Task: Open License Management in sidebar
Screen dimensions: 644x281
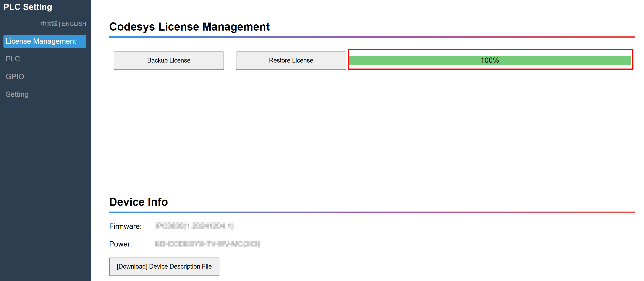Action: pyautogui.click(x=45, y=41)
